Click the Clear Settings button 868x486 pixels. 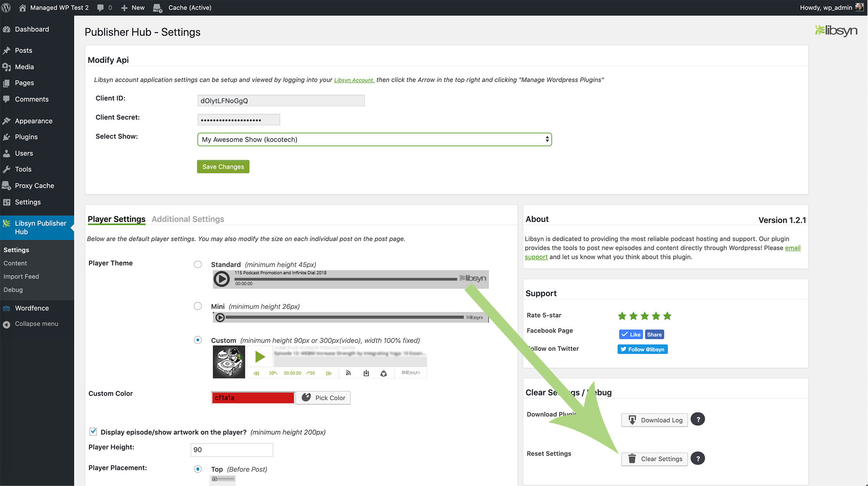(x=654, y=459)
